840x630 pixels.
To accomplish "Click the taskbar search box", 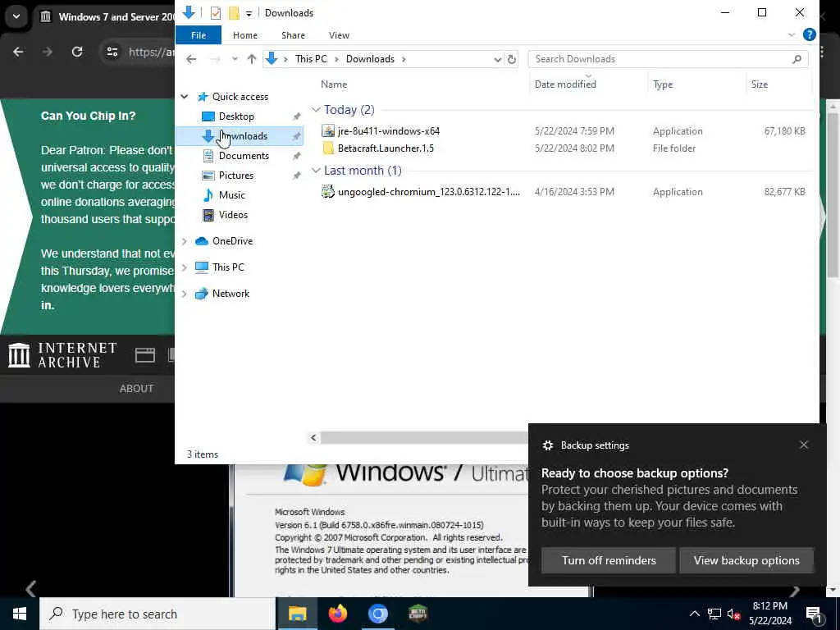I will tap(157, 614).
